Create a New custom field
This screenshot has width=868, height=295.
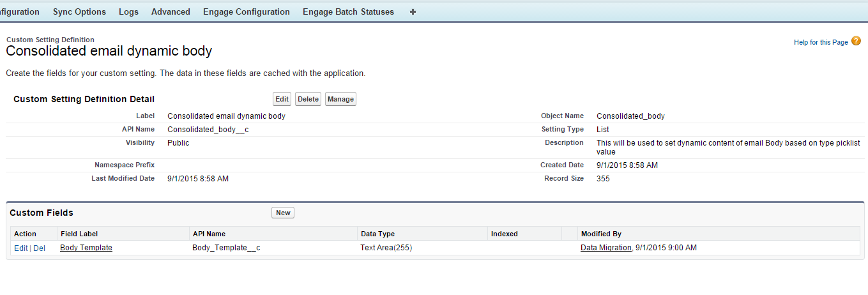283,213
